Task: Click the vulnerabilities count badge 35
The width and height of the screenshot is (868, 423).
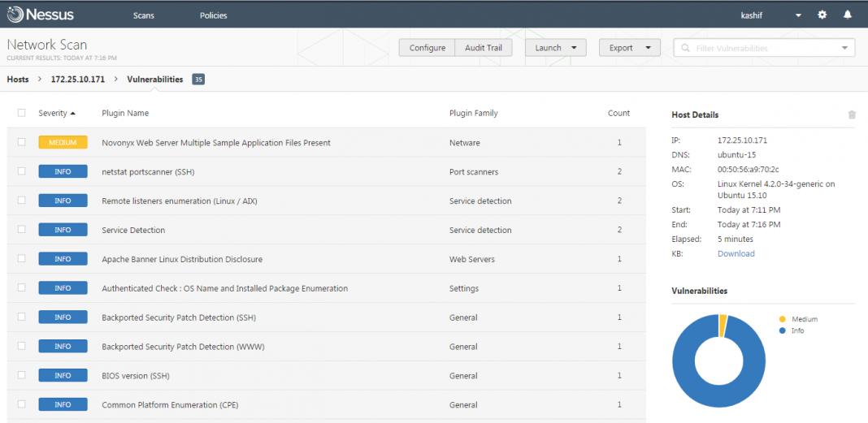Action: click(198, 80)
